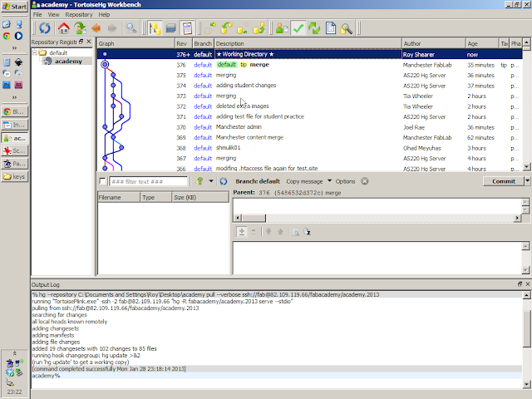
Task: Click the Windows Start button
Action: tap(14, 7)
